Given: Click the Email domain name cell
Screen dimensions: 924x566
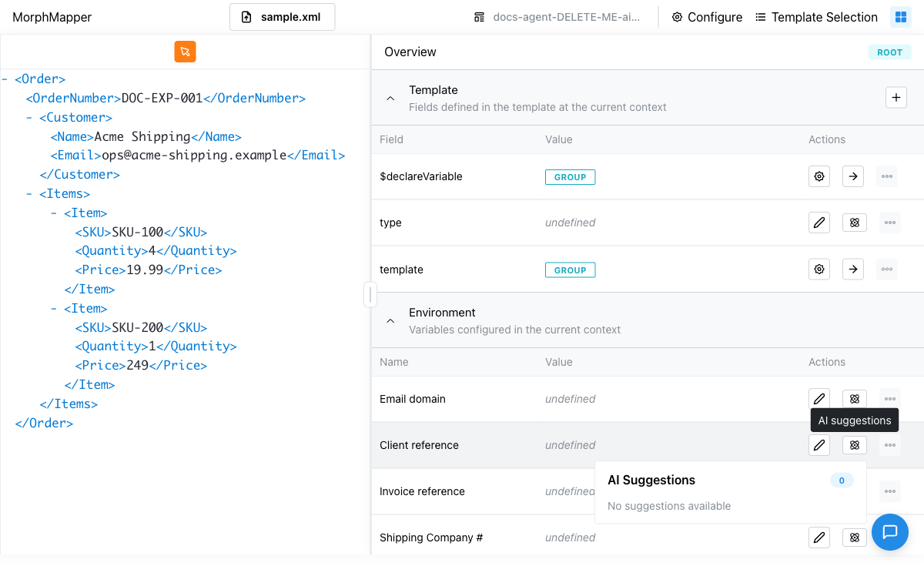Looking at the screenshot, I should pos(413,399).
